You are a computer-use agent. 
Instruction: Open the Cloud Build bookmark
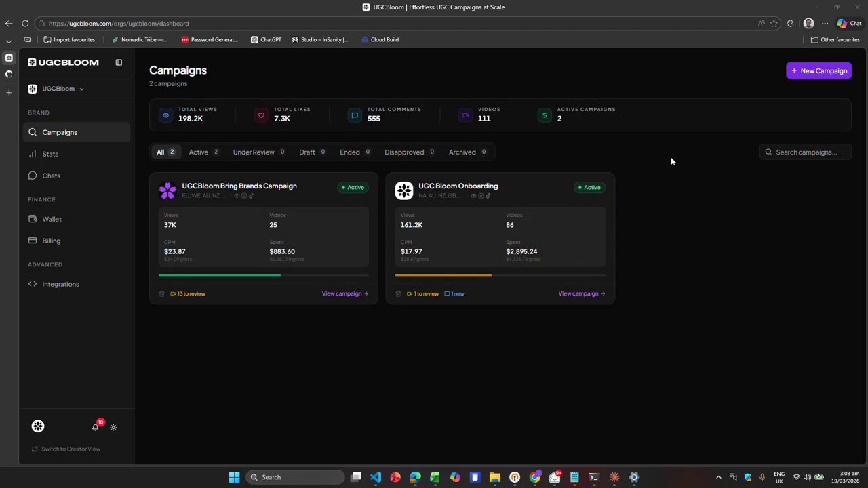tap(380, 39)
